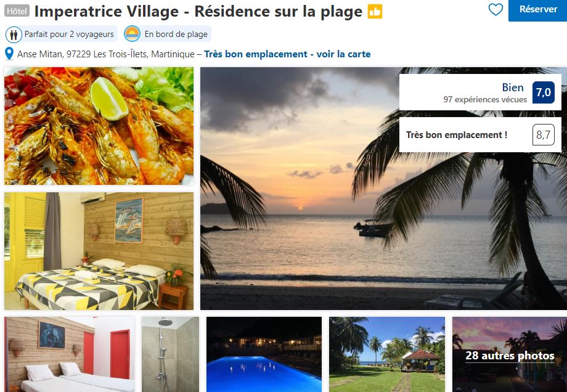The height and width of the screenshot is (392, 567).
Task: Click the 7,0 review score badge
Action: (x=543, y=92)
